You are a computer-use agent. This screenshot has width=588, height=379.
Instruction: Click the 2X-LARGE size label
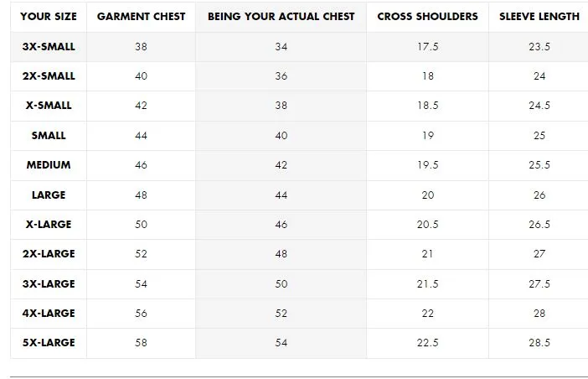pos(49,254)
